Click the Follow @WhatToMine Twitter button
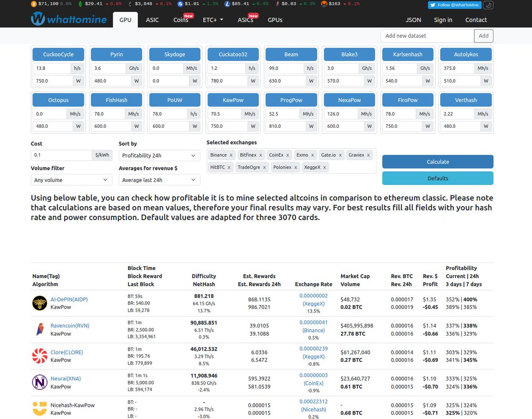The image size is (532, 419). (454, 5)
